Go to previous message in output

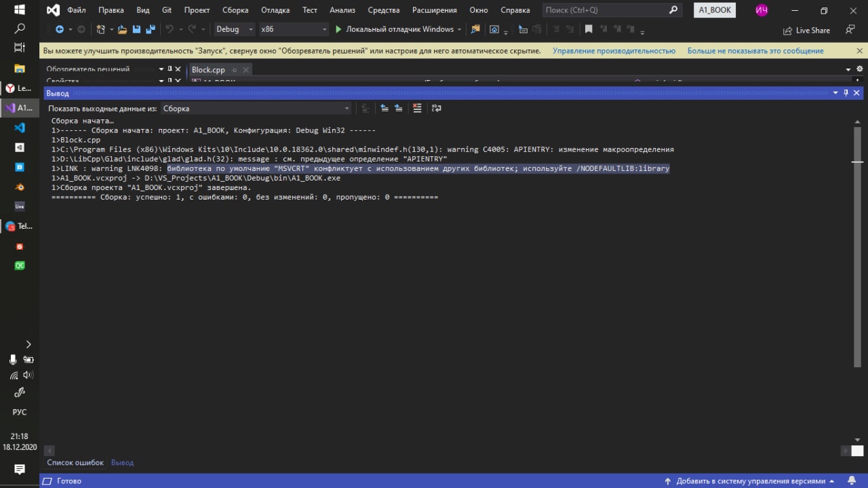click(384, 108)
